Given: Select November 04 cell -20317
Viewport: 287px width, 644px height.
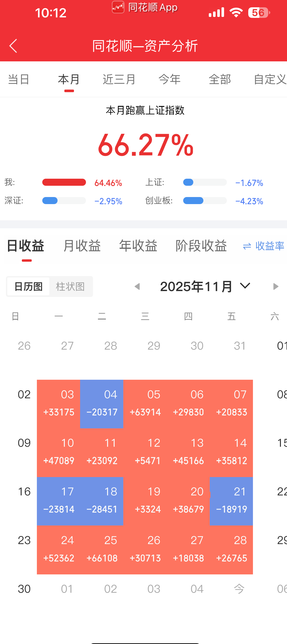Looking at the screenshot, I should coord(102,404).
